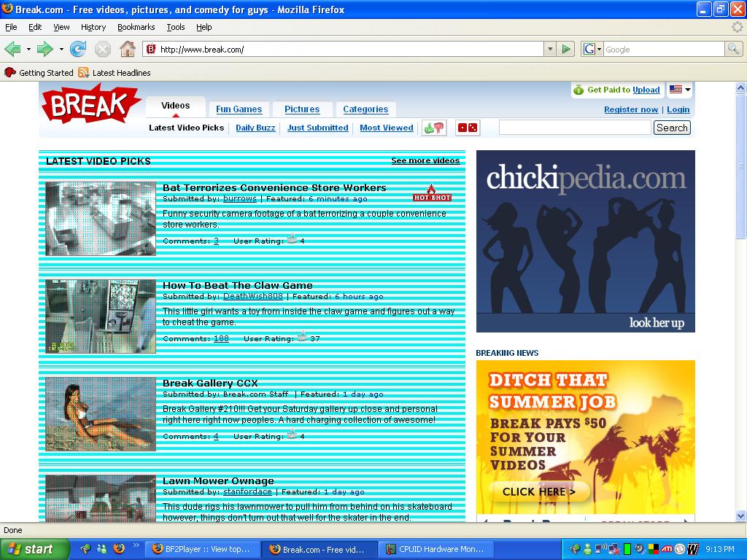Expand the address bar URL history dropdown

tap(550, 49)
